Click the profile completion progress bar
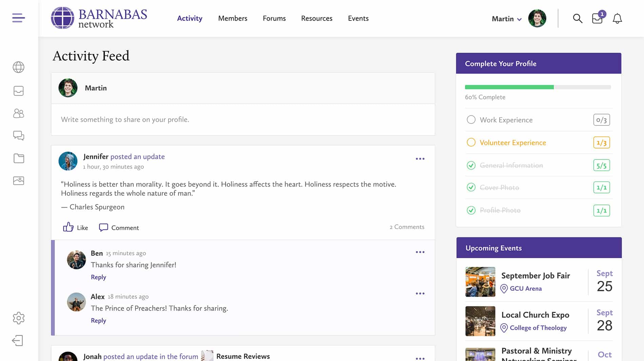The height and width of the screenshot is (361, 644). click(538, 87)
